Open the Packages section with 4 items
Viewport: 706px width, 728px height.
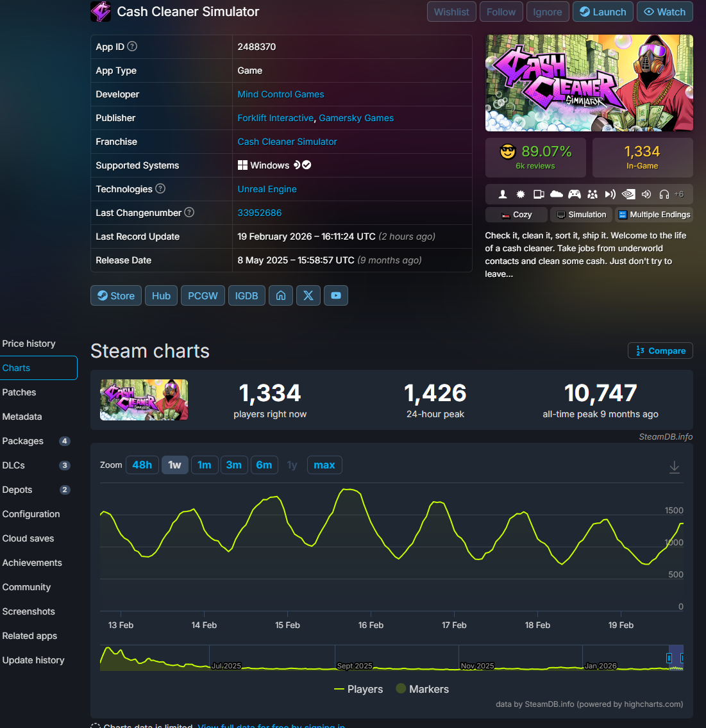[35, 441]
